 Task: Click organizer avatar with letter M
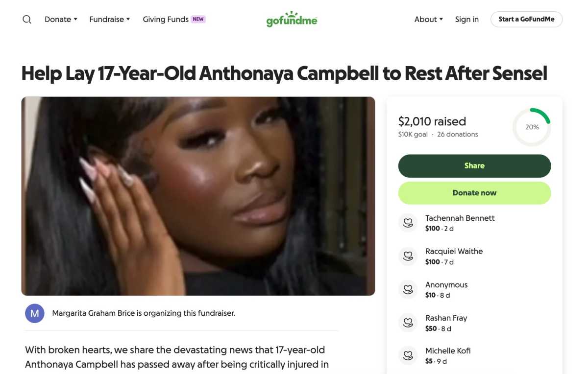coord(35,313)
